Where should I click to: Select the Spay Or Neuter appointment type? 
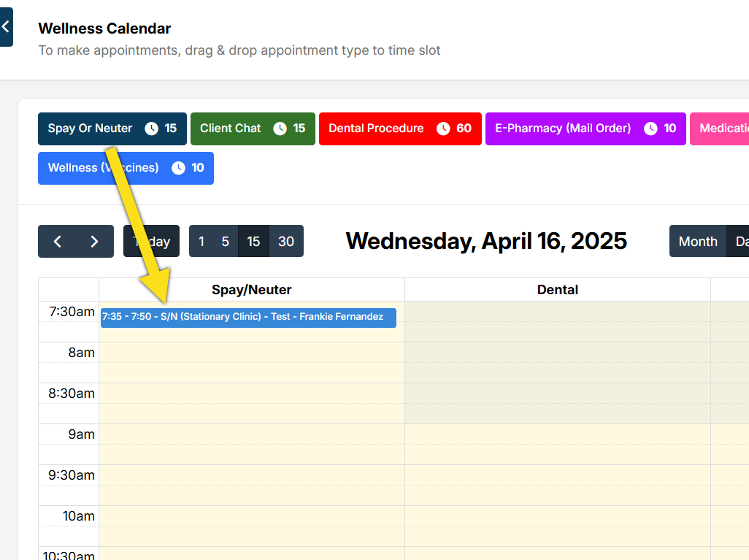[90, 129]
